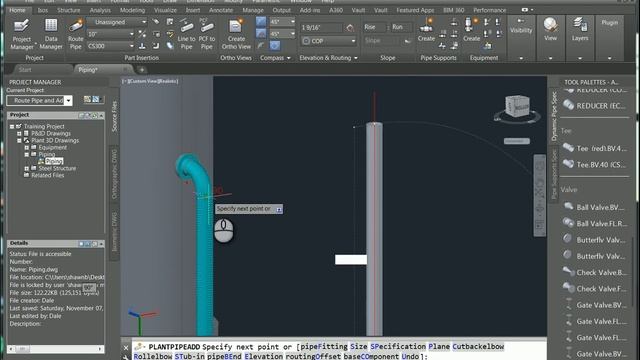Switch to the Structure ribbon tab
640x360 pixels.
[x=69, y=10]
